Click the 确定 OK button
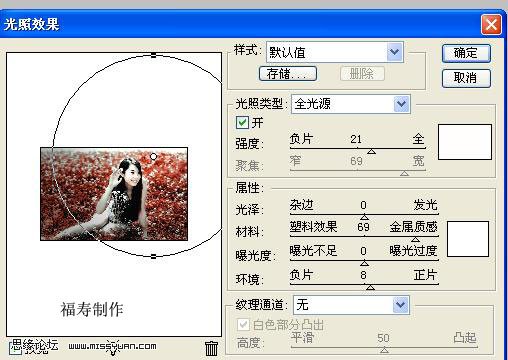Viewport: 508px width, 360px height. (466, 53)
